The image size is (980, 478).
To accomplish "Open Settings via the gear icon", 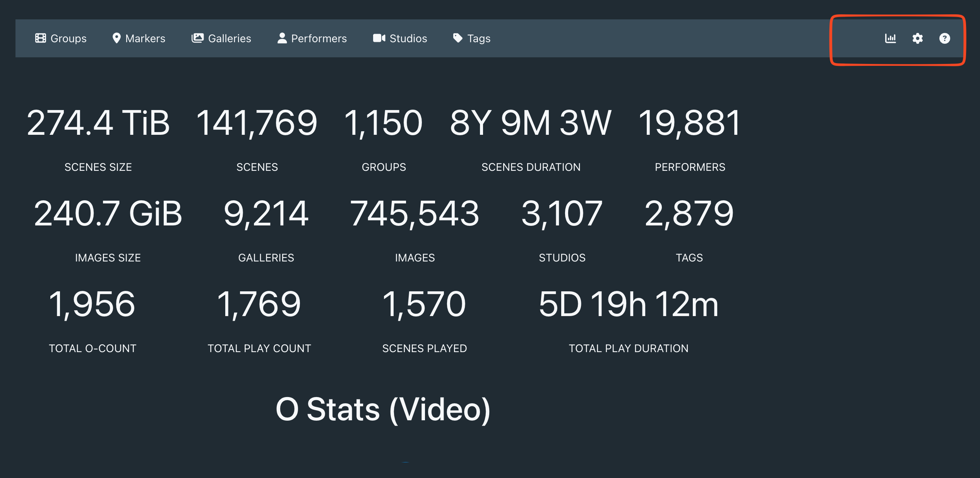I will pyautogui.click(x=917, y=38).
